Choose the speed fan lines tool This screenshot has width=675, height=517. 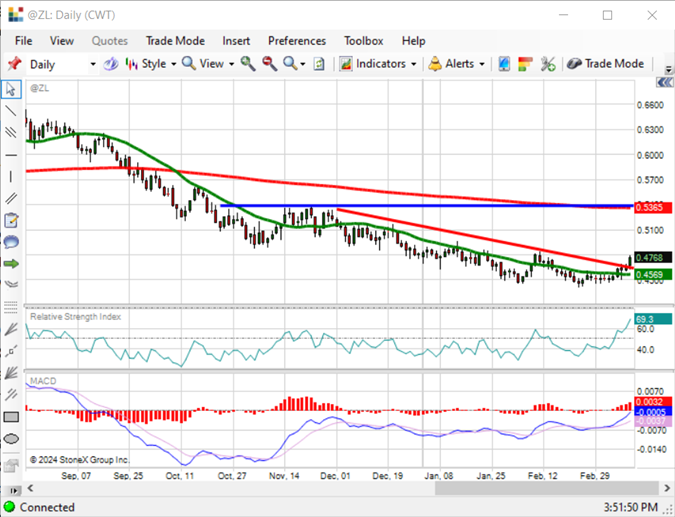point(11,372)
